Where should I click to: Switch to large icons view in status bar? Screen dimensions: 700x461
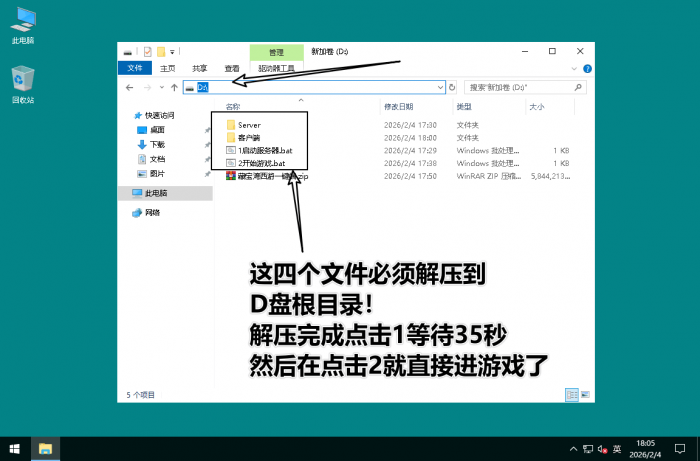click(x=585, y=395)
